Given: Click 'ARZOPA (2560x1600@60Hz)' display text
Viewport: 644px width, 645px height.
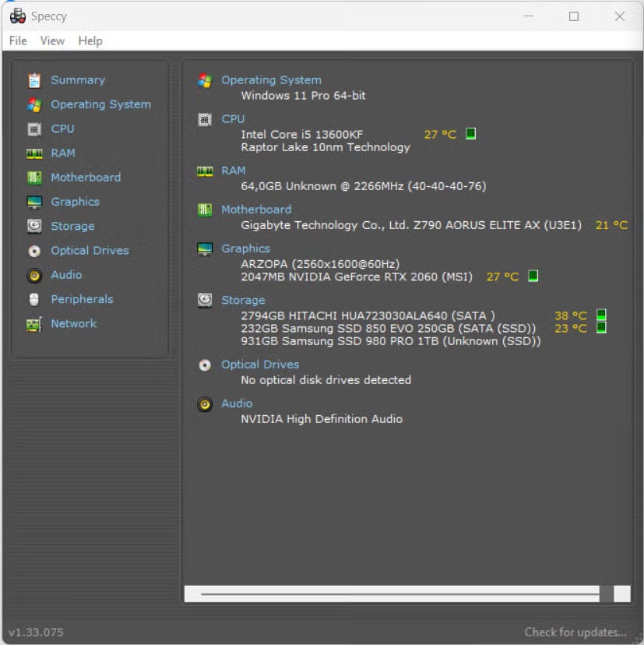Looking at the screenshot, I should 320,264.
